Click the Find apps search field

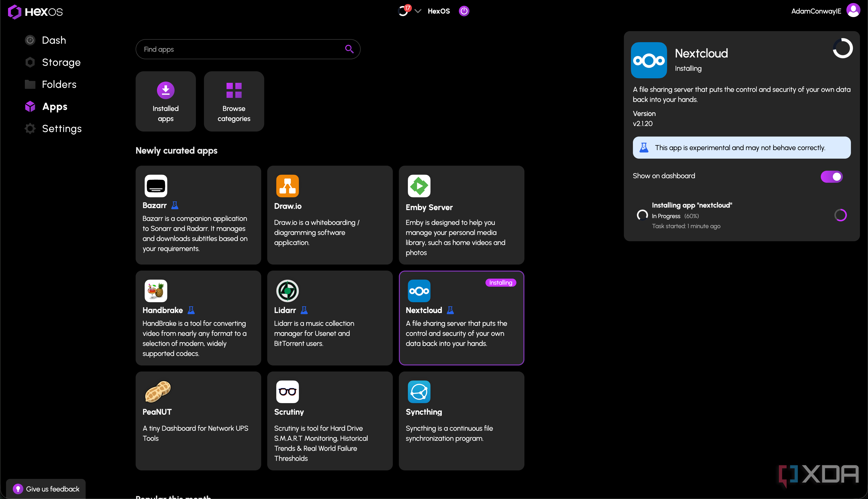click(x=247, y=49)
